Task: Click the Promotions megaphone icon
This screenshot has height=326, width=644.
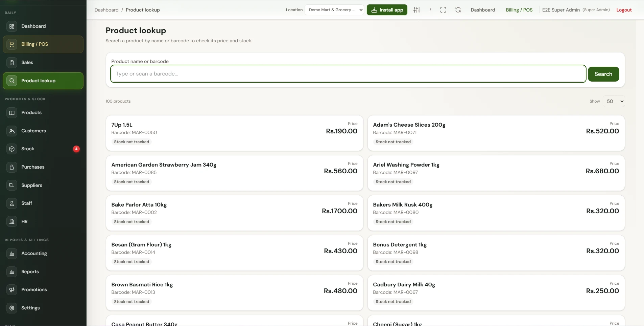Action: click(x=12, y=290)
